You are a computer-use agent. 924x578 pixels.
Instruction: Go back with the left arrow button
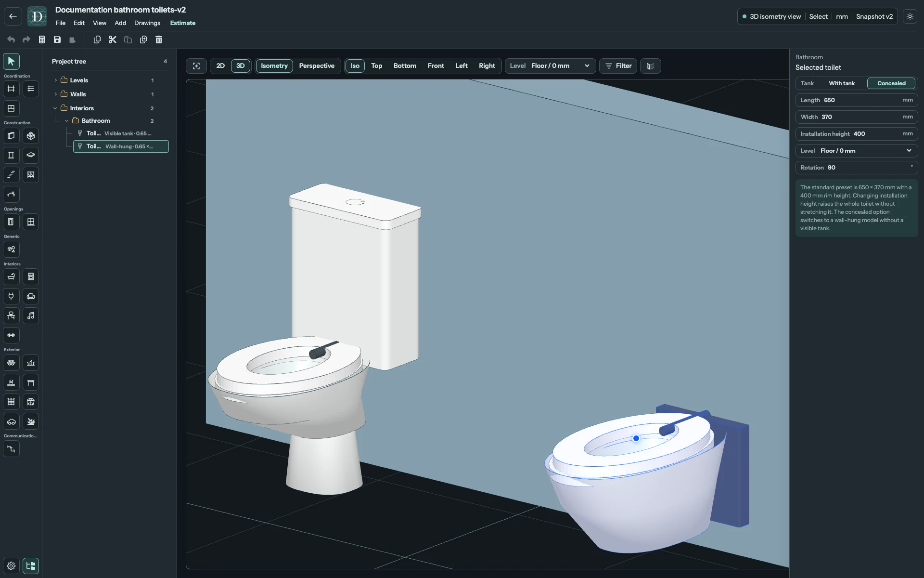tap(13, 16)
